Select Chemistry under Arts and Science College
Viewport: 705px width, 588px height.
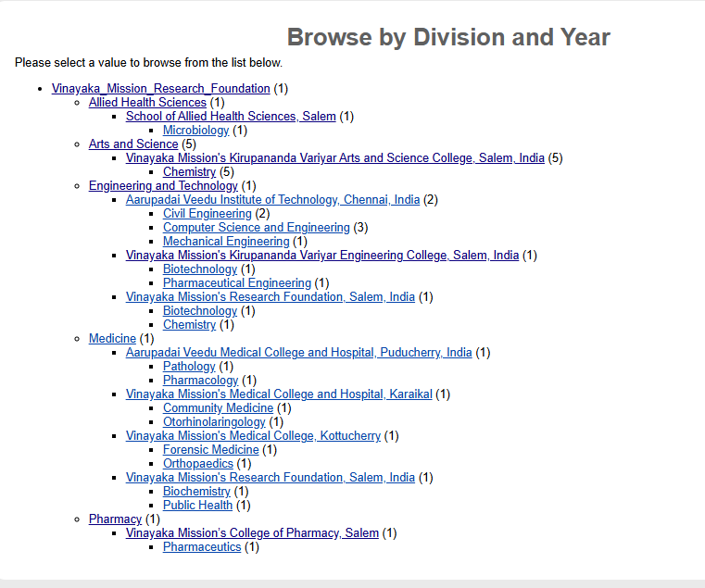[x=189, y=172]
